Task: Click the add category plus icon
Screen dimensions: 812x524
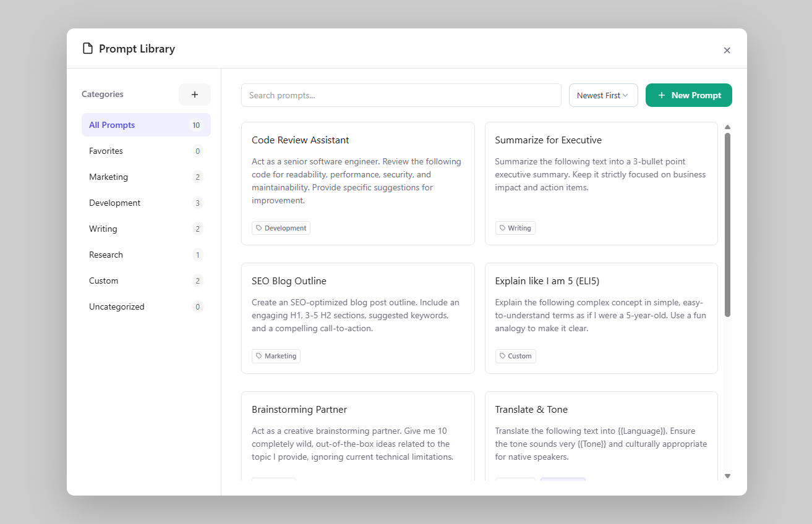Action: pos(195,95)
